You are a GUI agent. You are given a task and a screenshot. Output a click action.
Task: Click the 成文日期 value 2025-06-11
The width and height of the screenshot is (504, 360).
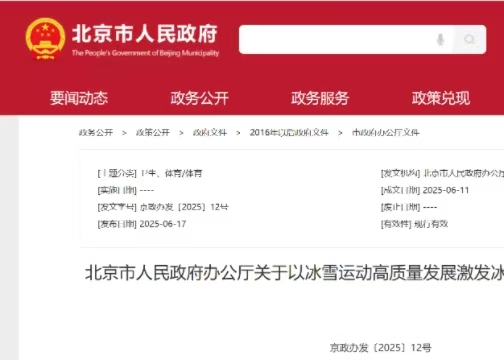point(446,190)
